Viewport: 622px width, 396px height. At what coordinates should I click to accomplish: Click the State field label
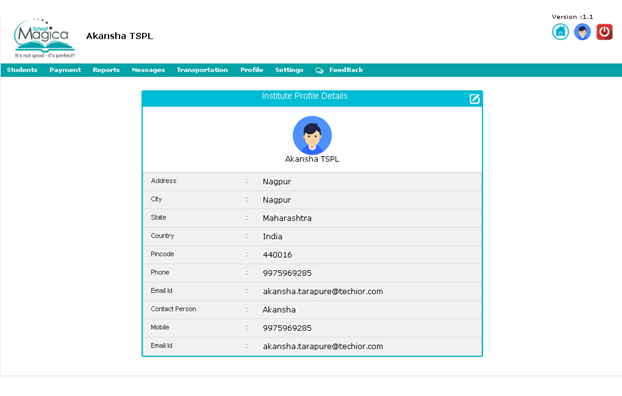(x=158, y=217)
